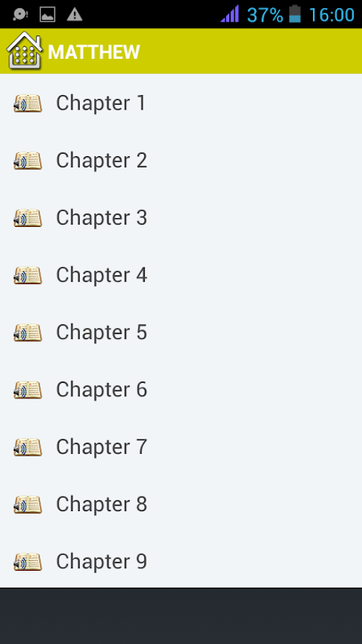Screen dimensions: 362x644
Task: Tap the audio book icon for Chapter 2
Action: (27, 160)
